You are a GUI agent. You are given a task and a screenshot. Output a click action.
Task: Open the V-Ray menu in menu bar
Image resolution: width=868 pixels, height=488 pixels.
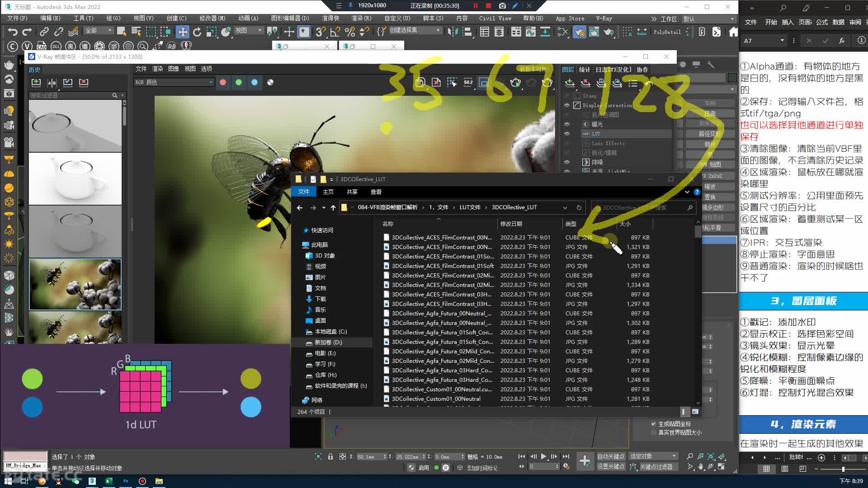coord(604,19)
